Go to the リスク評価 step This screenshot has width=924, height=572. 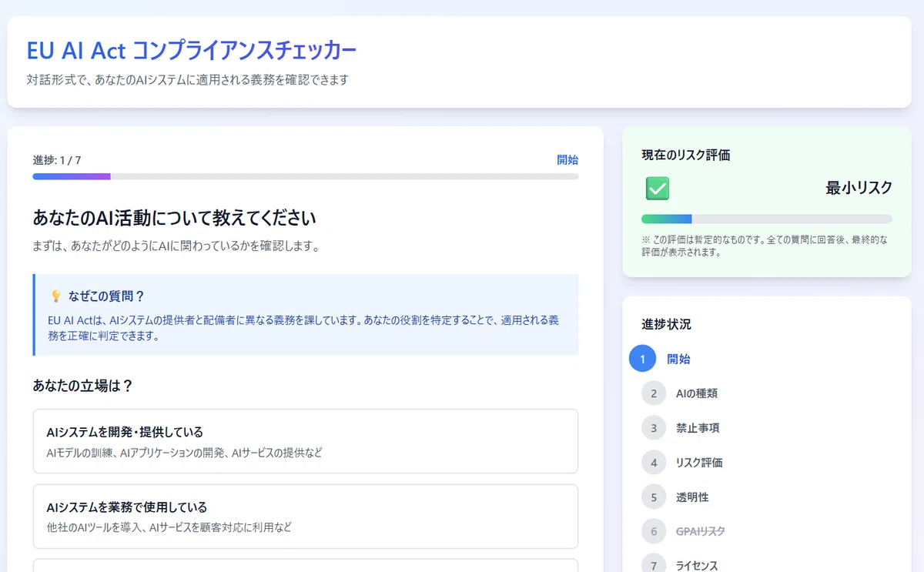coord(699,463)
